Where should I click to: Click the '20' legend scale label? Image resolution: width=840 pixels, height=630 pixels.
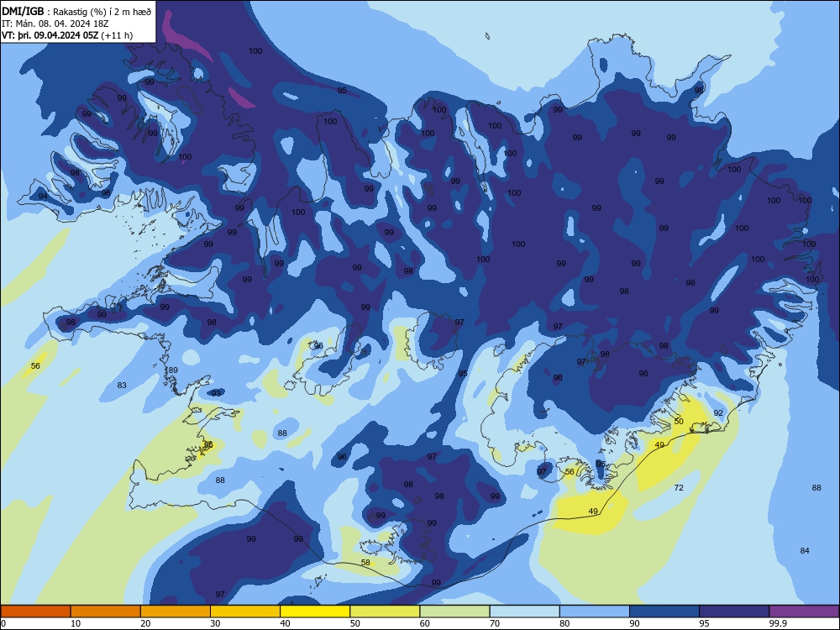pyautogui.click(x=145, y=623)
